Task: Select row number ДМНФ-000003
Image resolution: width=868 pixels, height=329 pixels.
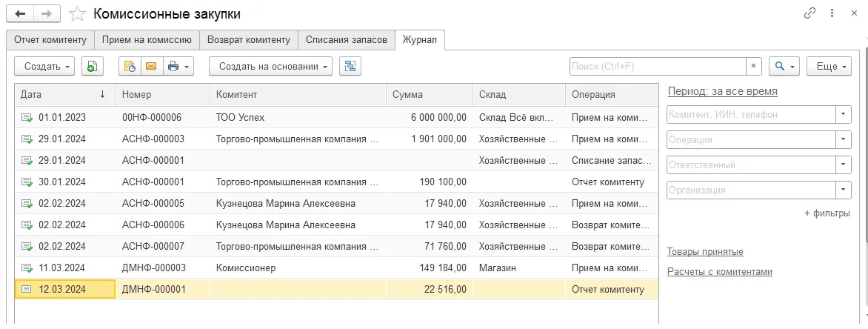Action: 154,268
